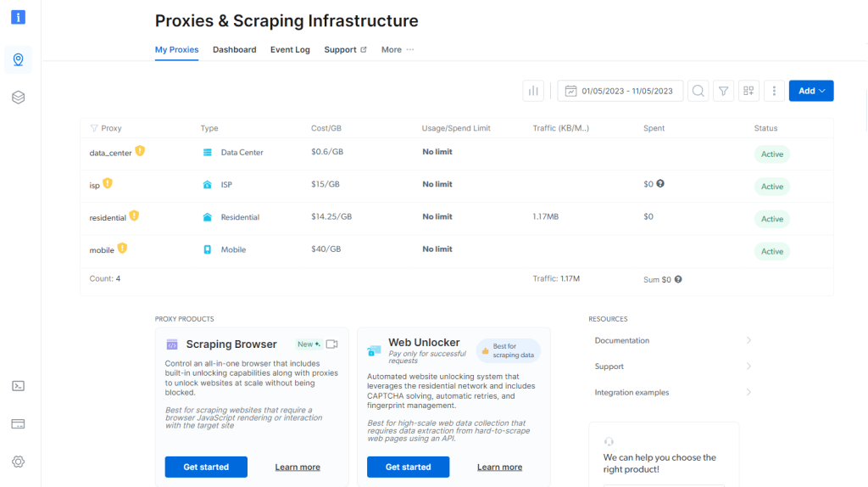The height and width of the screenshot is (487, 868).
Task: Switch to the Dashboard tab
Action: (x=234, y=49)
